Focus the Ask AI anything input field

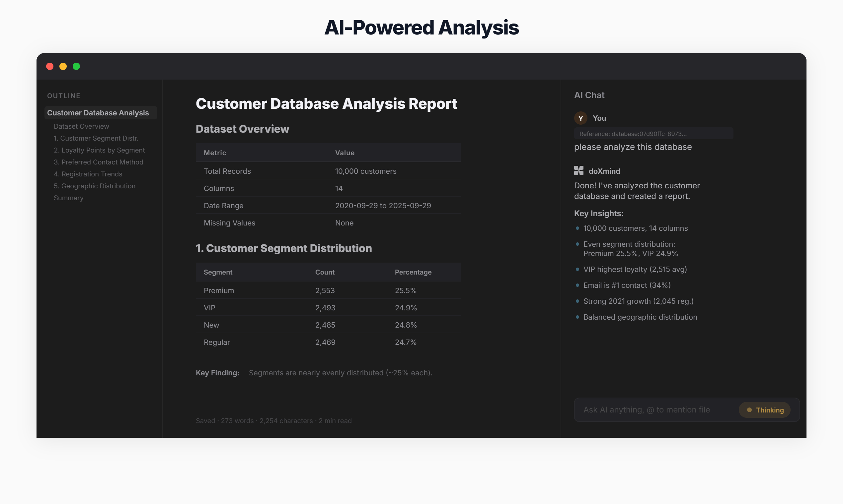coord(652,410)
